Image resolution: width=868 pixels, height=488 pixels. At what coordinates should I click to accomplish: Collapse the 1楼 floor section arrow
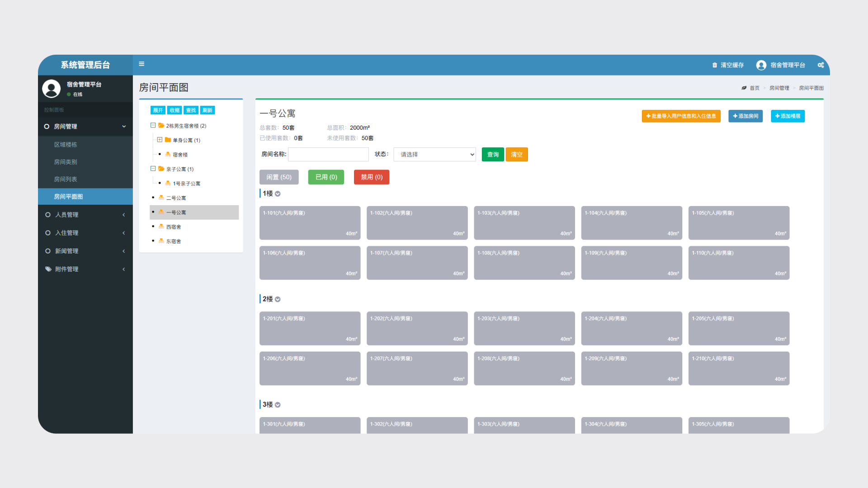point(278,194)
